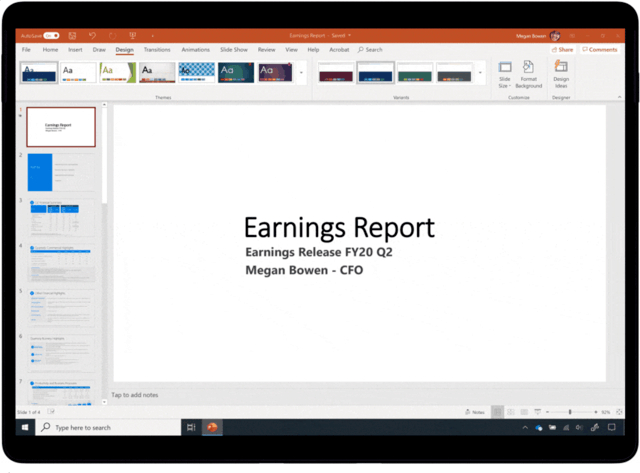Open the Slide Size dropdown
640x473 pixels.
505,73
